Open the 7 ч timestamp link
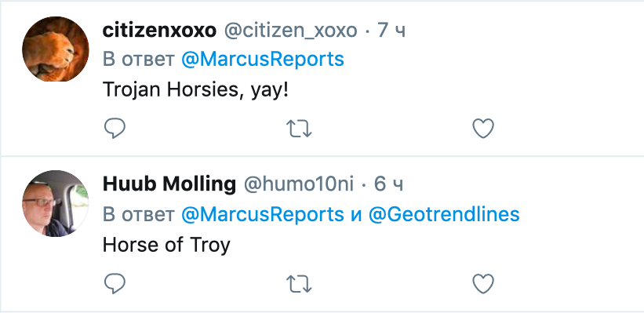644x313 pixels. pos(391,31)
